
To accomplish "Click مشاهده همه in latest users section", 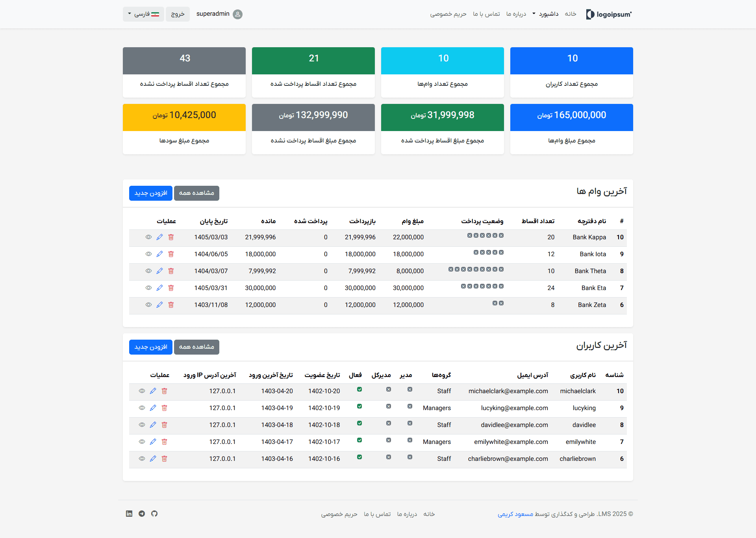I will coord(196,347).
